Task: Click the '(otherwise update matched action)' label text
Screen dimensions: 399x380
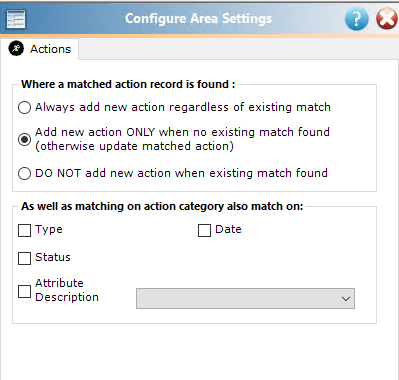Action: tap(134, 146)
